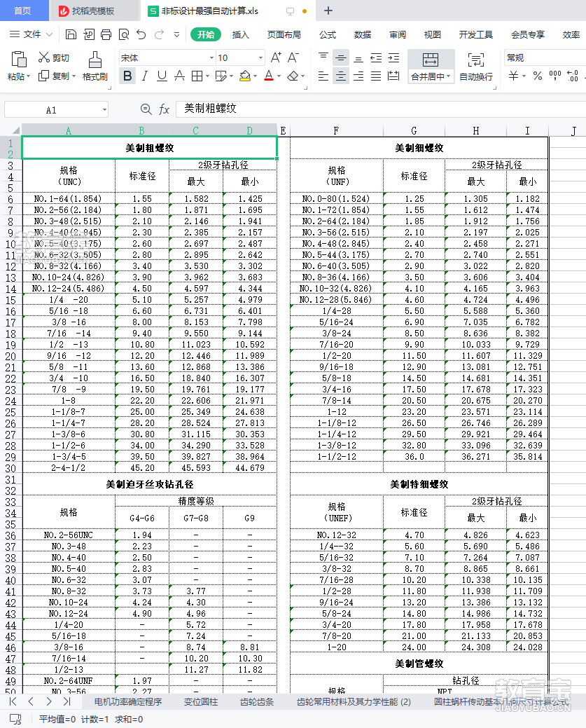Screen dimensions: 586x728
Task: Click the Undo arrow icon
Action: tap(141, 34)
